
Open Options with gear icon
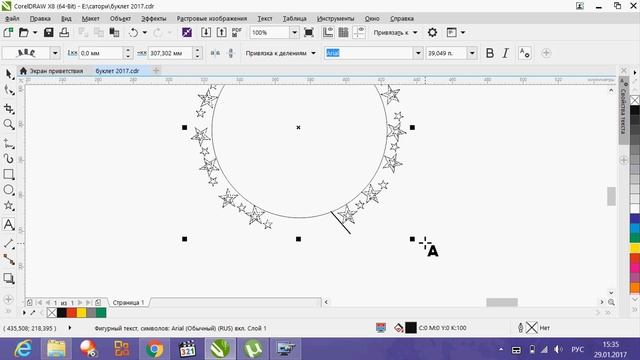coord(432,32)
